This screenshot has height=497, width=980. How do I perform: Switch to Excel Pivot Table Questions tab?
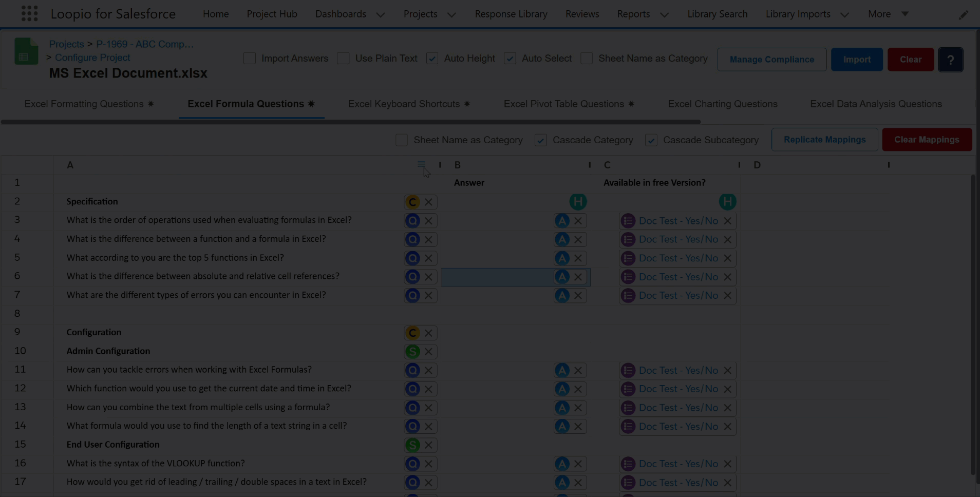569,104
